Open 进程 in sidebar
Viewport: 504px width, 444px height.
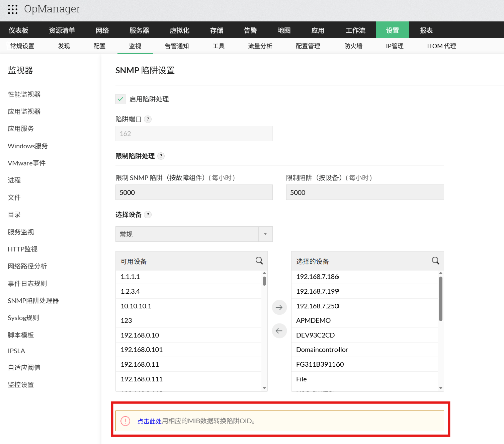tap(14, 180)
